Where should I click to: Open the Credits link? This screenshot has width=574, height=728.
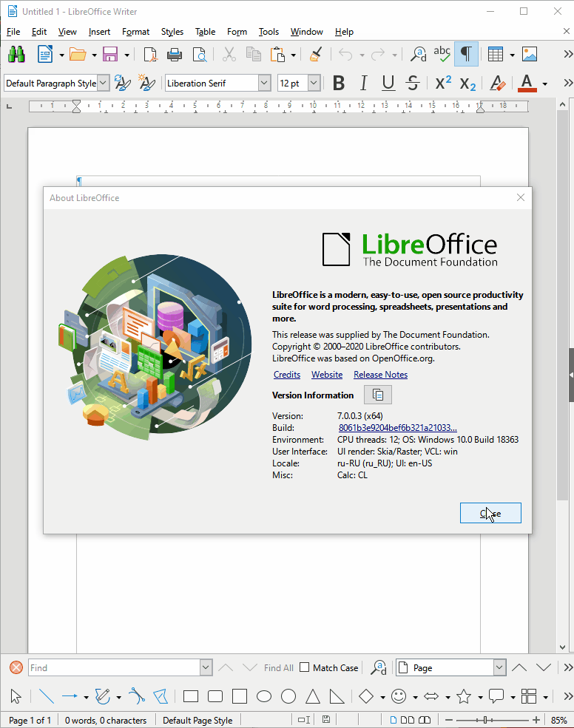[x=287, y=375]
